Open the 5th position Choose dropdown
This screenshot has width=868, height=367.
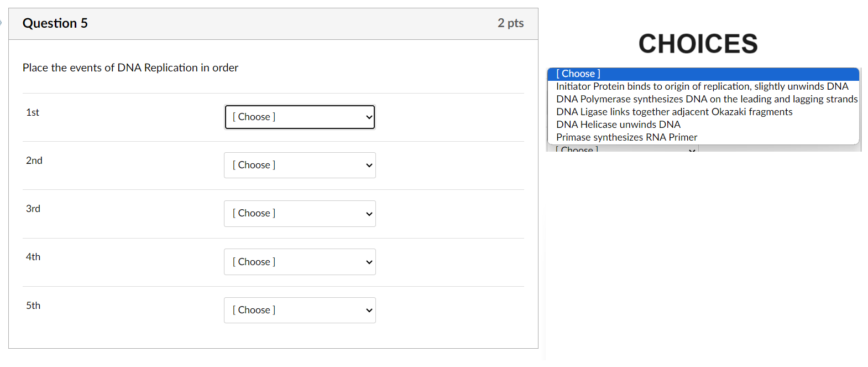click(x=299, y=310)
